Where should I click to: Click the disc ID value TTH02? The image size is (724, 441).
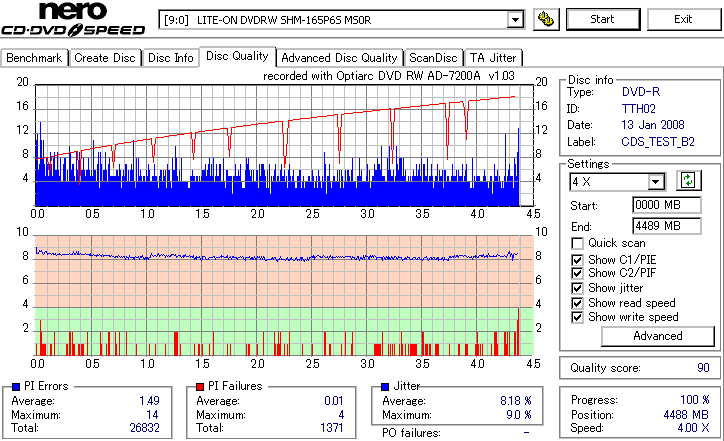tap(639, 109)
